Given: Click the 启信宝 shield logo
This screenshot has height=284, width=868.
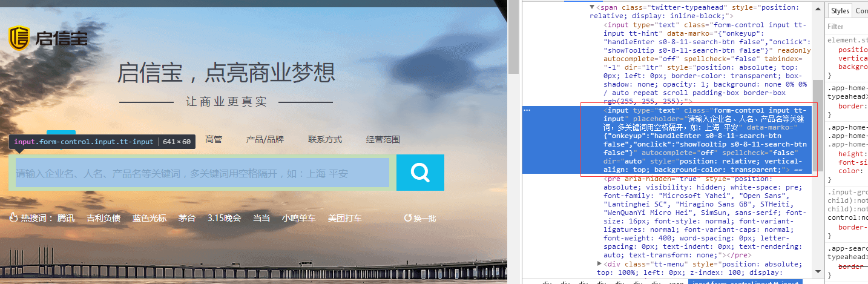Looking at the screenshot, I should (x=19, y=38).
